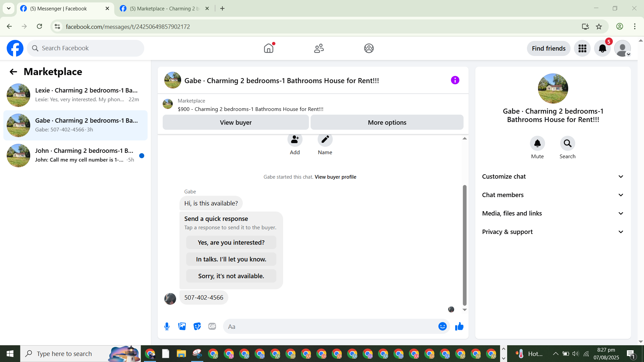Click the taskbar volume icon
Viewport: 644px width, 362px height.
click(x=576, y=354)
